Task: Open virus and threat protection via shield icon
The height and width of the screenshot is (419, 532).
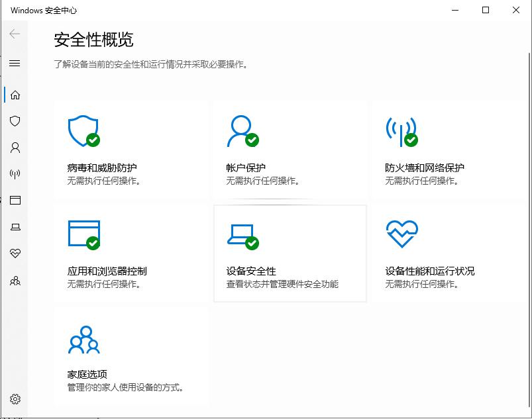Action: point(15,121)
